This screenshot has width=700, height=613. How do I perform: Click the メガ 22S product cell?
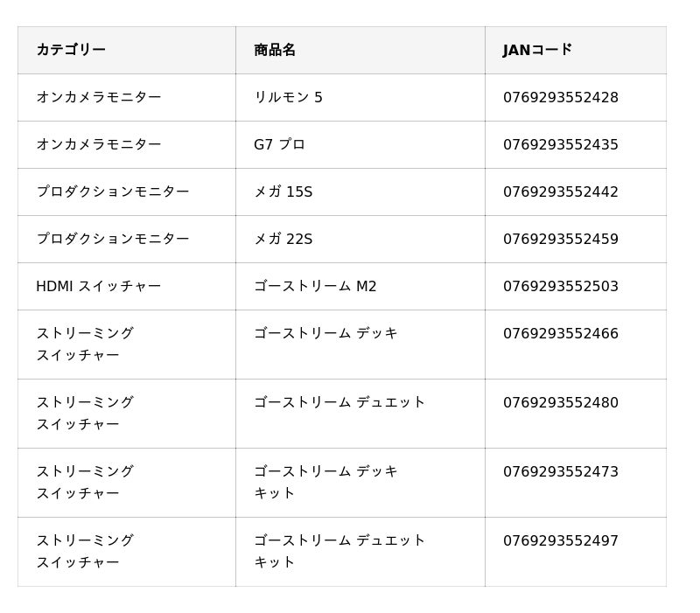[283, 239]
